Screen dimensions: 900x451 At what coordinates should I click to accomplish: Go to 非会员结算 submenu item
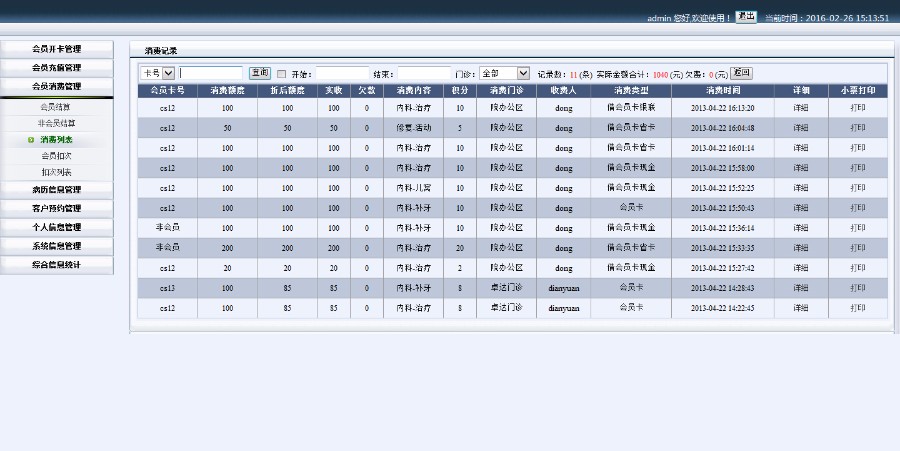[56, 123]
